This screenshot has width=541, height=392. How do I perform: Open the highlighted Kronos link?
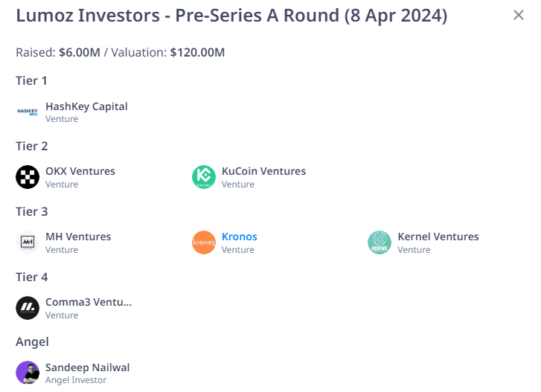pyautogui.click(x=239, y=237)
